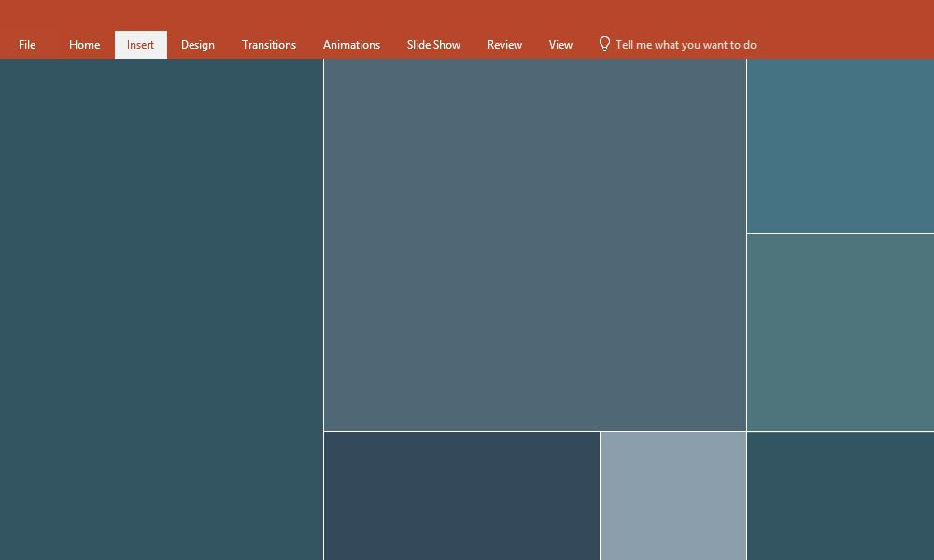Click the tall dark teal tile spanning full height

161,309
